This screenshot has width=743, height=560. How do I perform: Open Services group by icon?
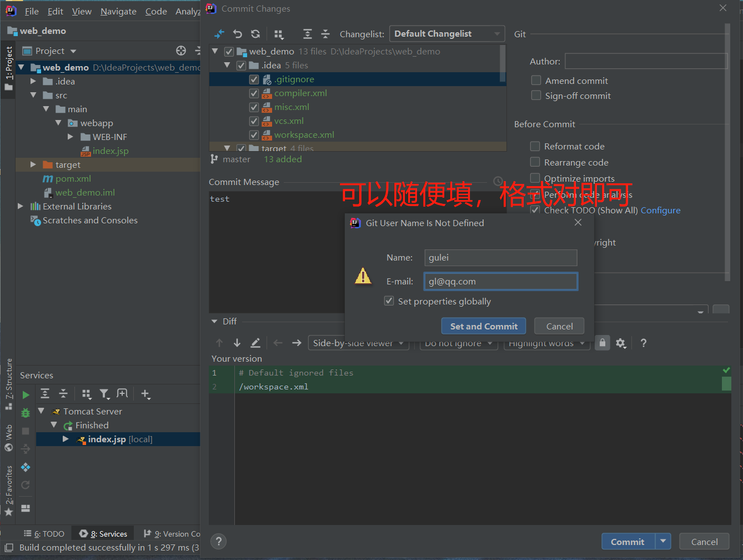tap(87, 394)
